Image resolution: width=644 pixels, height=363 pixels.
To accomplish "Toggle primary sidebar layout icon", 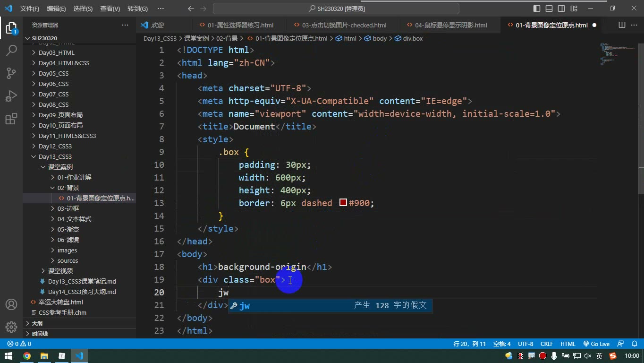I will [537, 9].
